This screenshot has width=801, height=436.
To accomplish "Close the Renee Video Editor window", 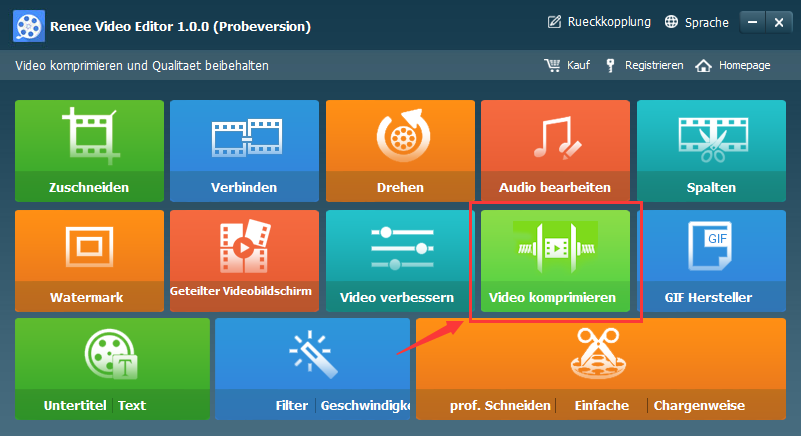I will [779, 22].
